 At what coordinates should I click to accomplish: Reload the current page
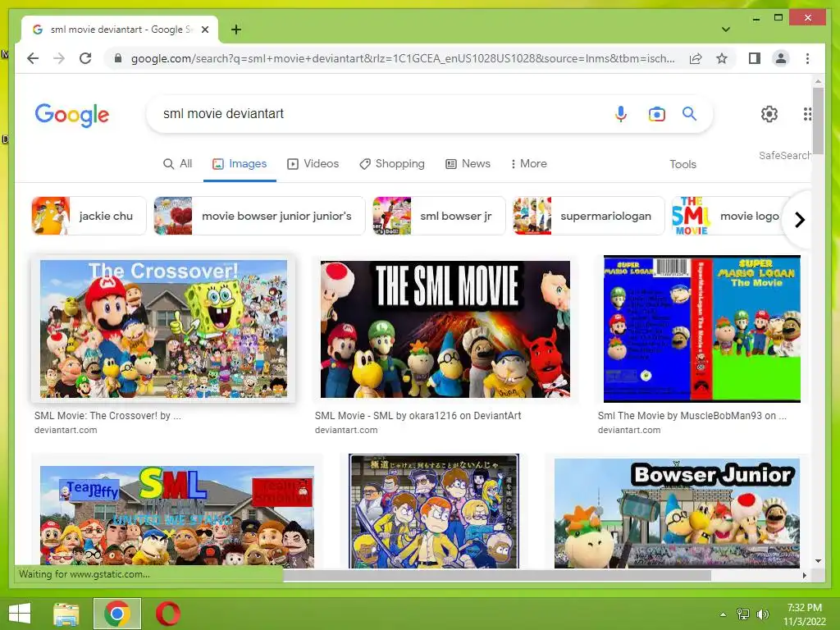85,58
